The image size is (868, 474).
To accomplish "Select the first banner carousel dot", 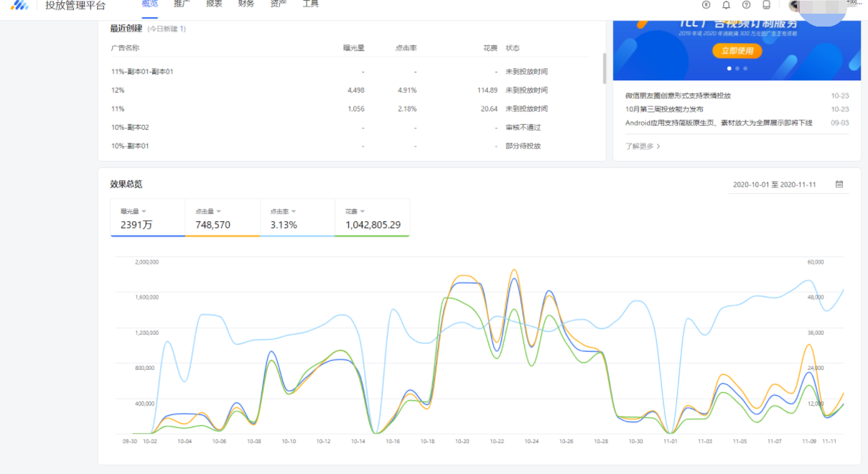I will coord(729,68).
